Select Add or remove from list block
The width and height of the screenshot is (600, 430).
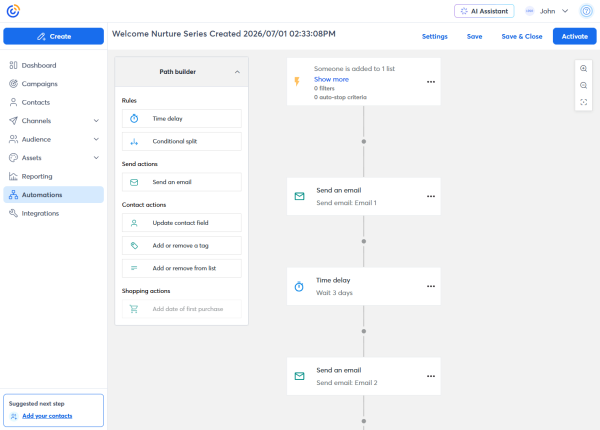click(182, 269)
